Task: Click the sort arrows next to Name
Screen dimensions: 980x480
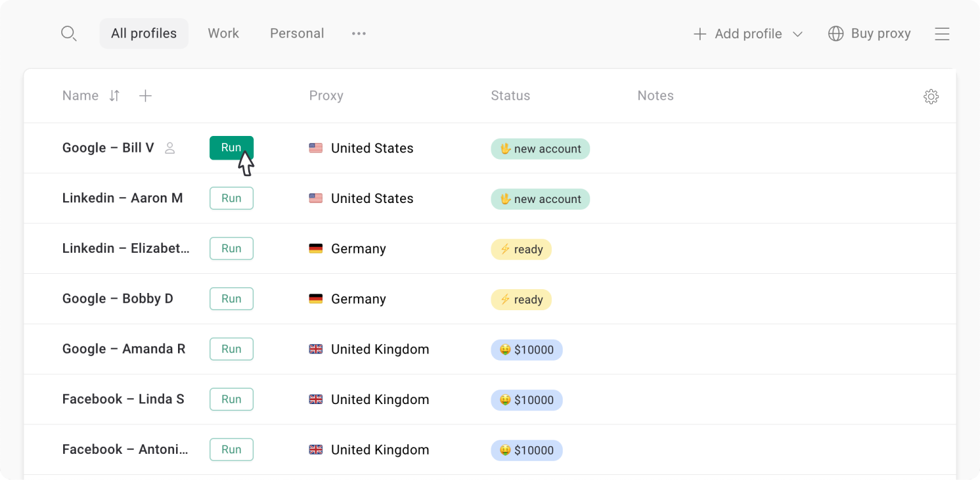Action: pyautogui.click(x=114, y=96)
